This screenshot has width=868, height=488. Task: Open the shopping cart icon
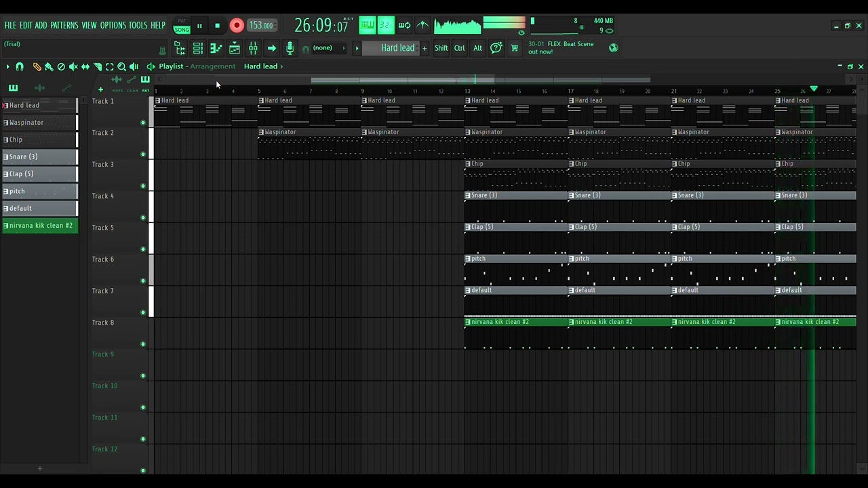514,48
